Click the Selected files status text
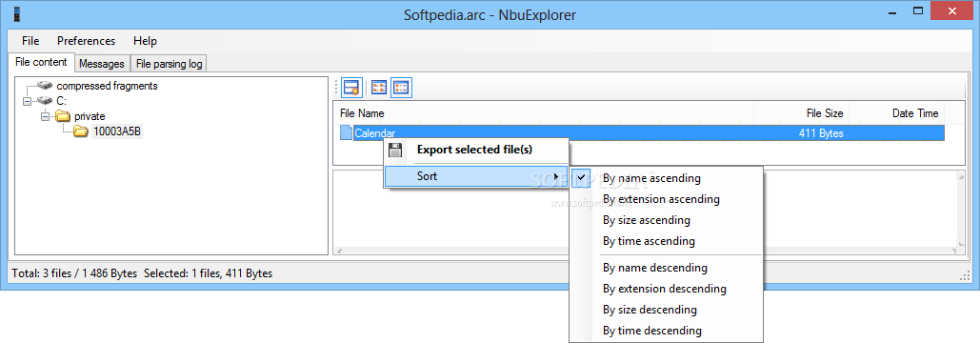980x343 pixels. pyautogui.click(x=209, y=273)
